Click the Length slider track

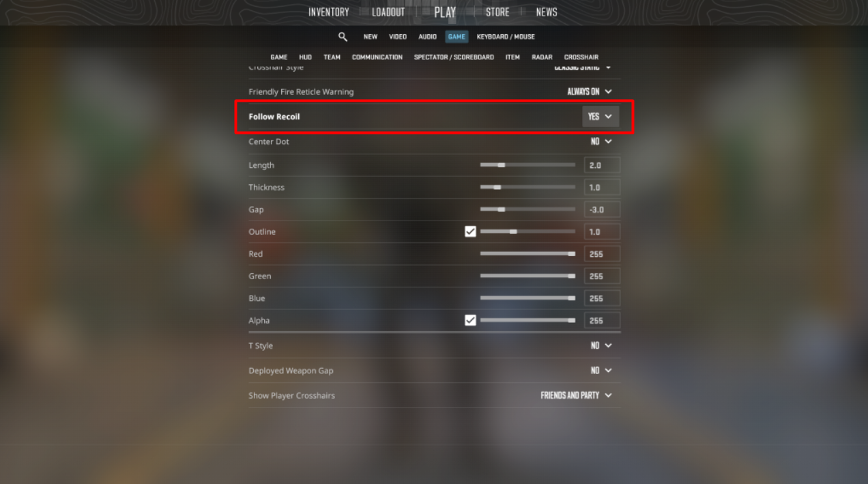(527, 165)
